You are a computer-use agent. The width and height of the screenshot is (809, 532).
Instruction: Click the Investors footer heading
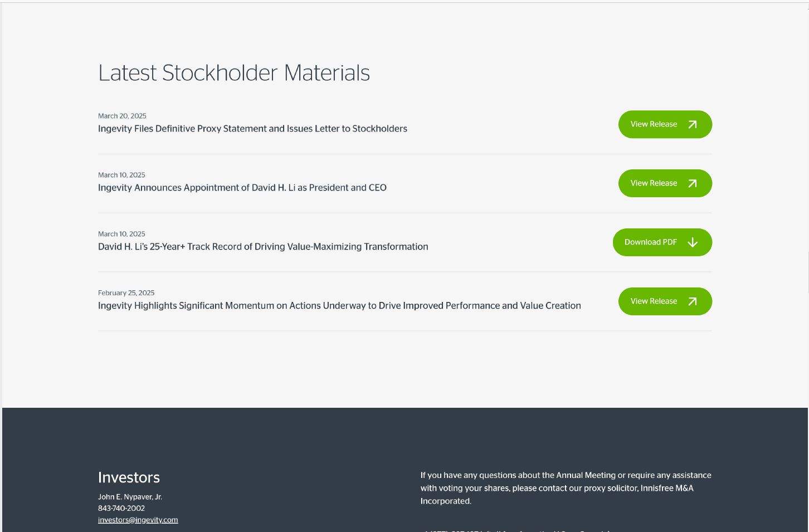tap(129, 477)
